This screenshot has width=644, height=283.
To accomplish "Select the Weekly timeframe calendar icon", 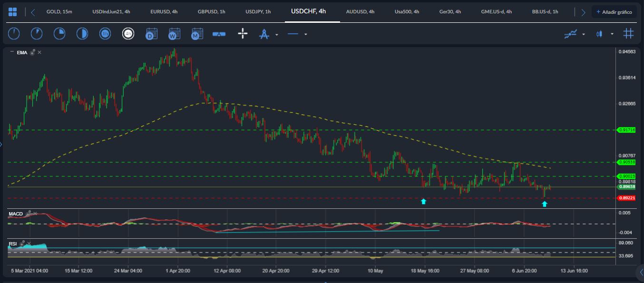I will point(174,34).
